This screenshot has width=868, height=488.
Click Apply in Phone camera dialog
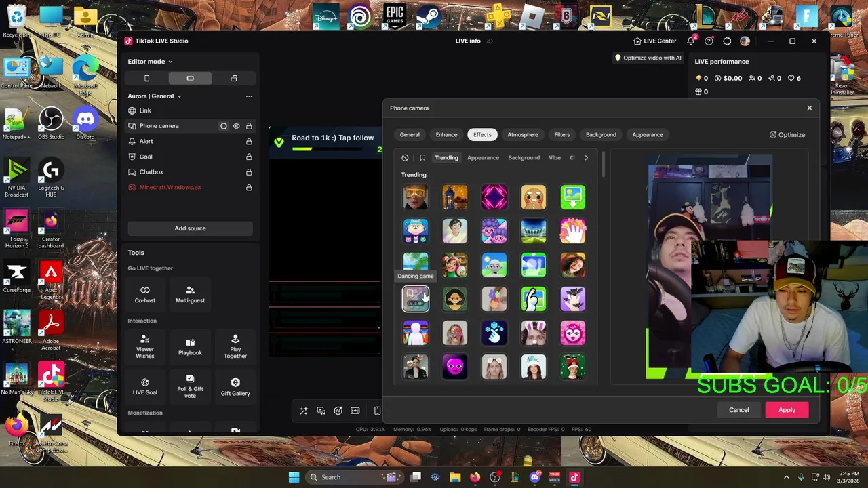coord(787,410)
